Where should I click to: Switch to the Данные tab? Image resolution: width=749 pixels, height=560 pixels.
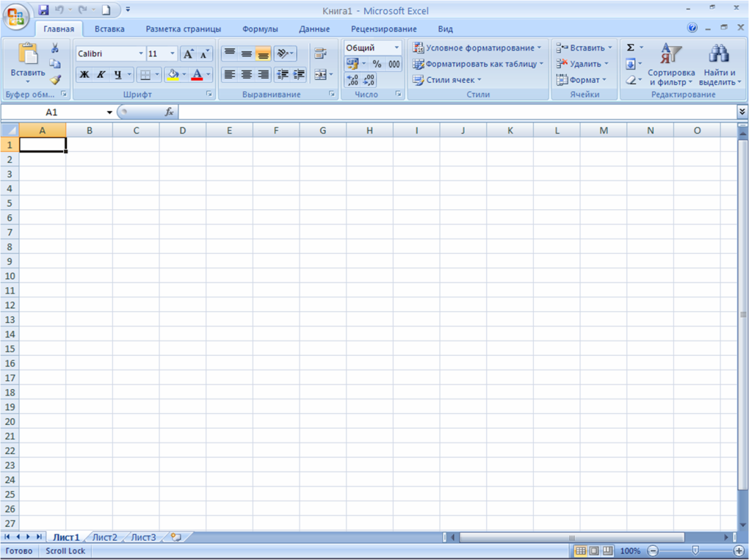pos(314,29)
